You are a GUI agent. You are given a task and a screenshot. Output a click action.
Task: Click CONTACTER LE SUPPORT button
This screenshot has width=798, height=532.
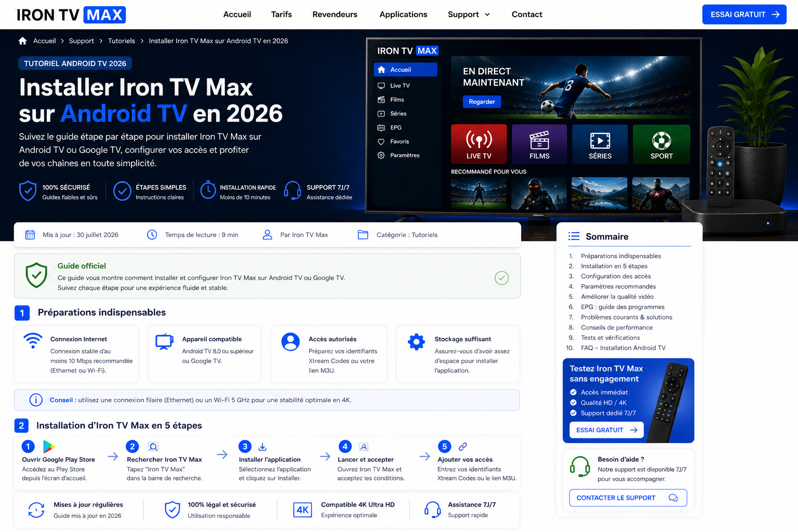pyautogui.click(x=628, y=498)
